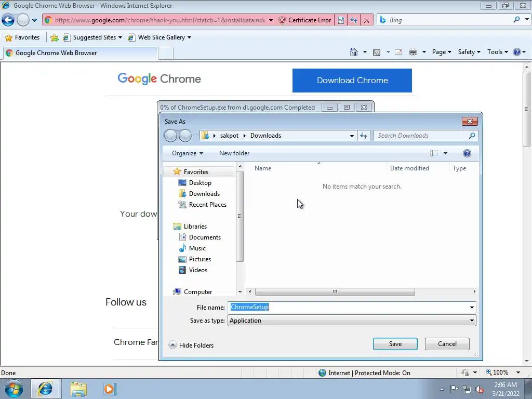The image size is (532, 399).
Task: Click the Save As dialog forward arrow
Action: click(x=185, y=136)
